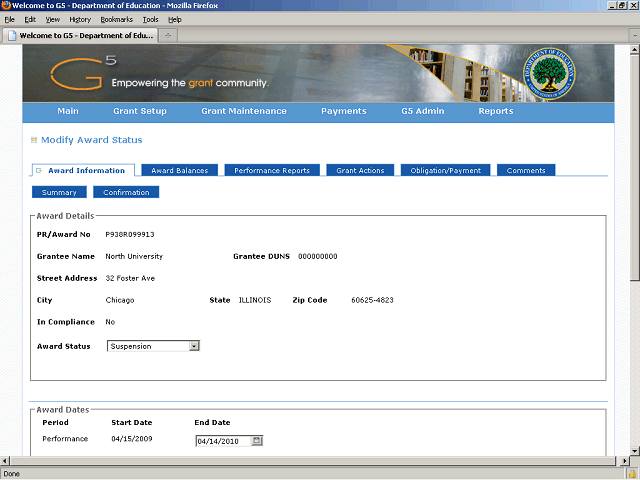Click the calendar icon beside Performance End Date
640x480 pixels.
257,441
